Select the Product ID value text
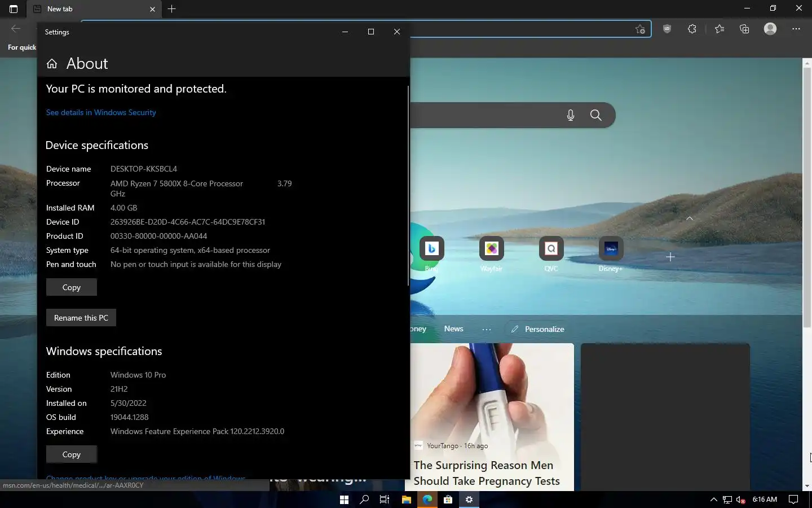 tap(158, 236)
